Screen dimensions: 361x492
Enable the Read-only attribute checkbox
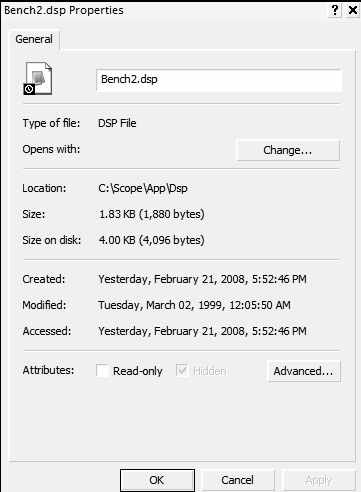pos(102,371)
